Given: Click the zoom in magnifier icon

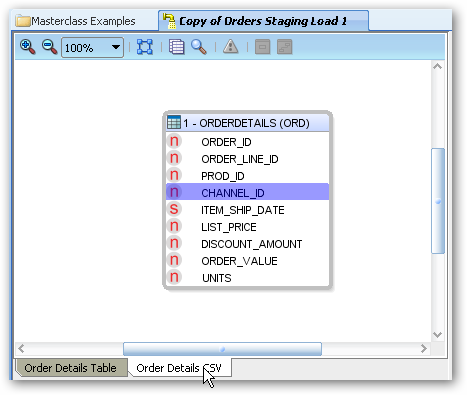Looking at the screenshot, I should [x=28, y=47].
